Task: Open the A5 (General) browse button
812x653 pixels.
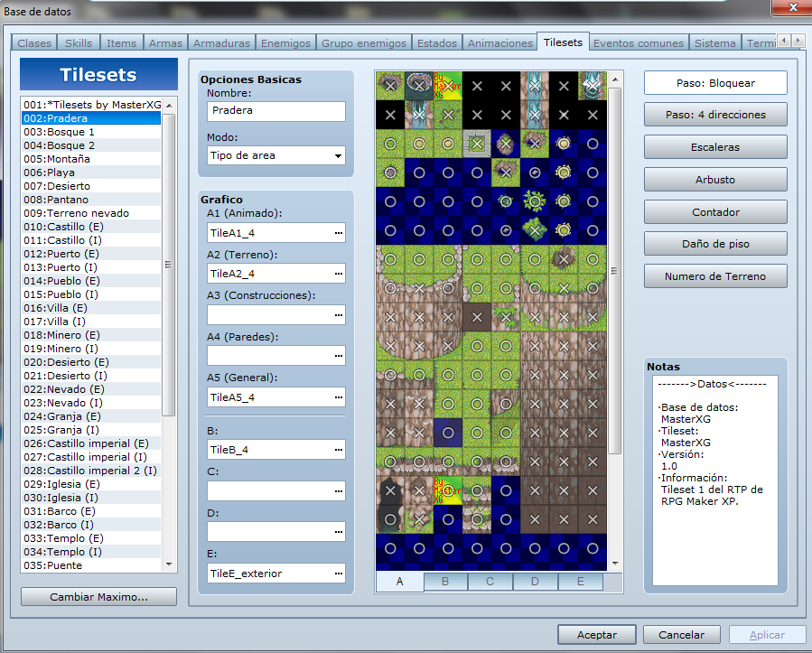Action: click(338, 397)
